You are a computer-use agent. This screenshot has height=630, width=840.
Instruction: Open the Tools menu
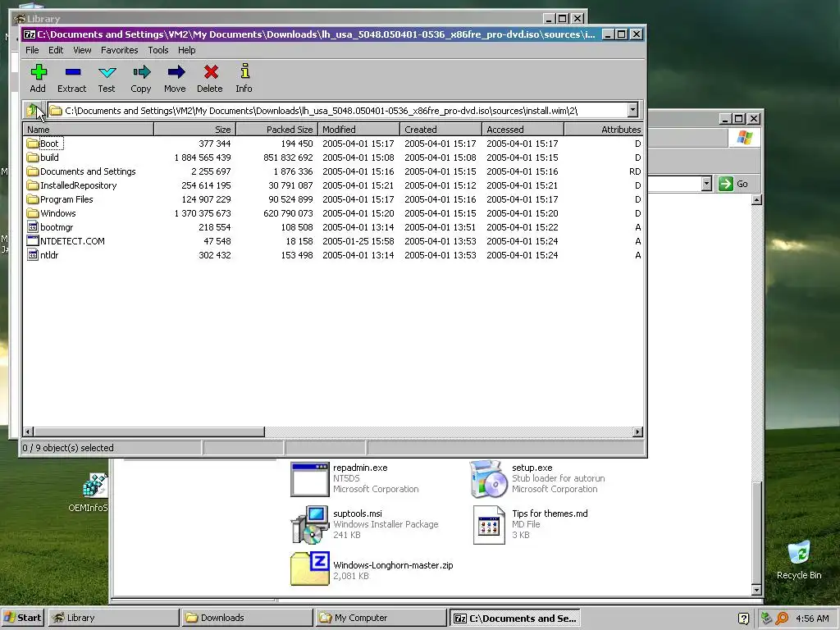[x=158, y=50]
